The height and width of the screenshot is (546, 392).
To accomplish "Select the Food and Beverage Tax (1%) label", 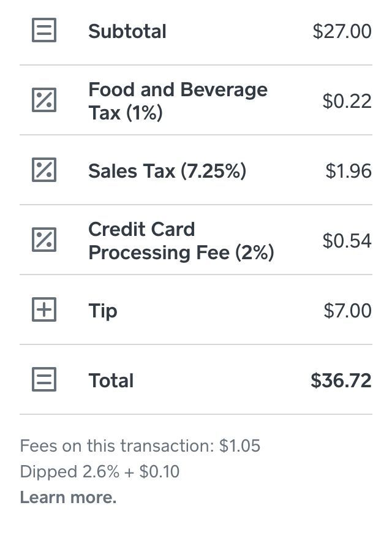I will [178, 101].
